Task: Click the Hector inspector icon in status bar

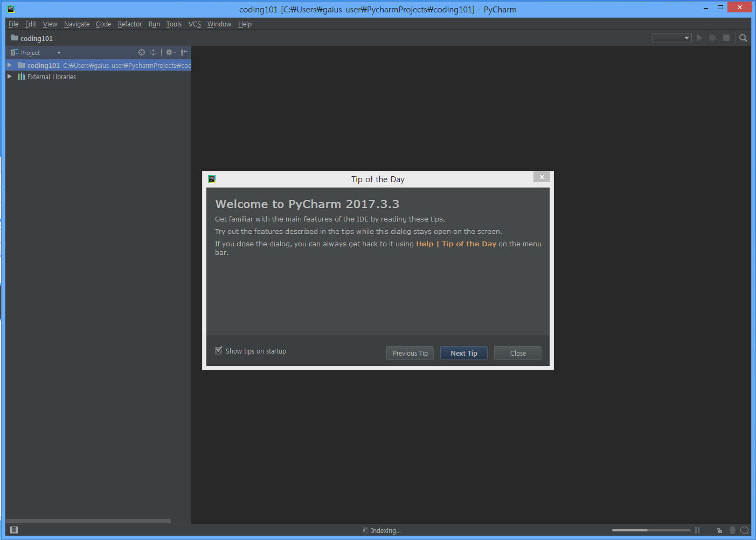Action: tap(732, 530)
